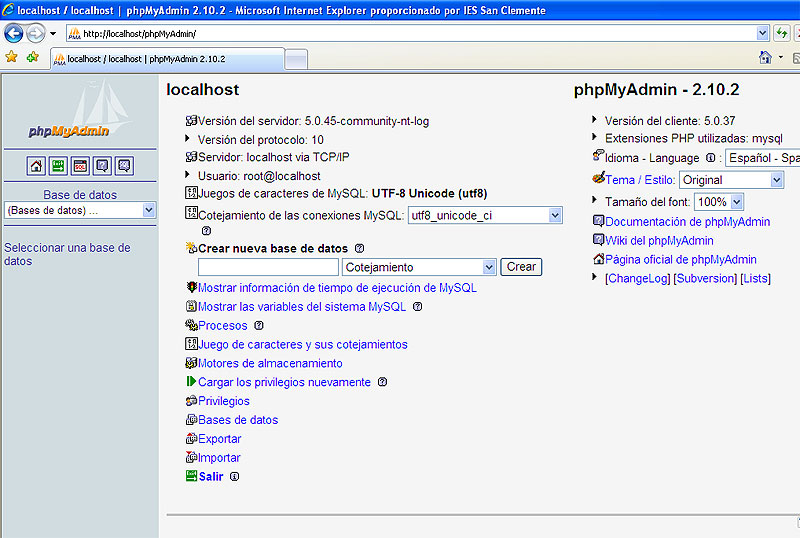
Task: Click the Salir green exit icon
Action: (x=191, y=476)
